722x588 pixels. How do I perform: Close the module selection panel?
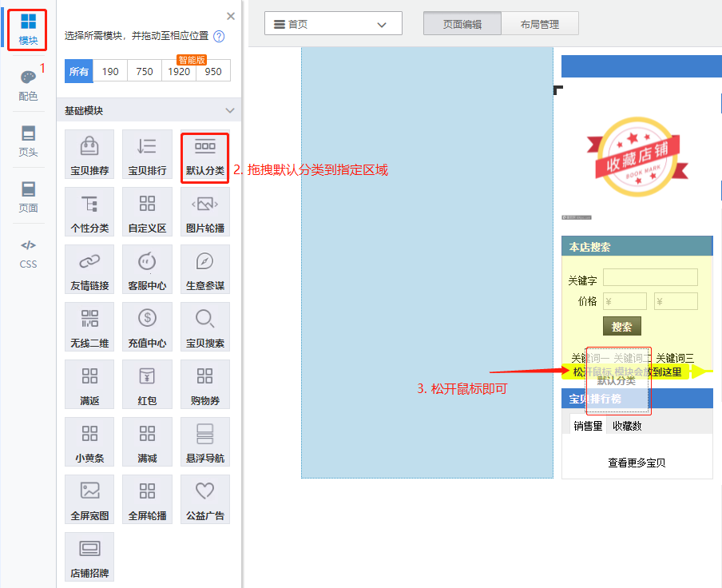click(x=231, y=17)
